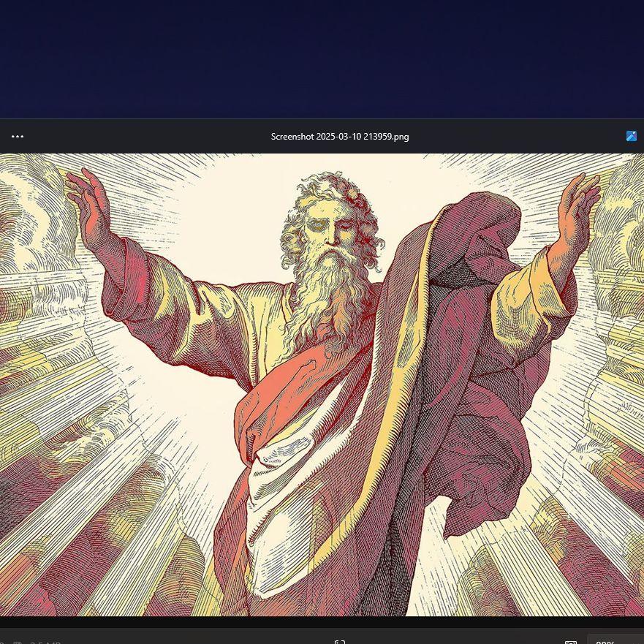Open the three-dot menu in the Photos title bar
644x644 pixels.
click(18, 137)
